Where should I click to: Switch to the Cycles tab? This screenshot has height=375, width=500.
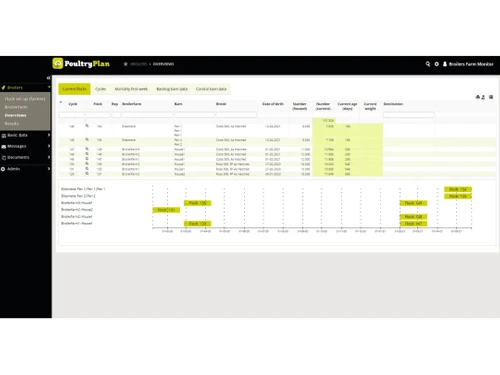click(100, 89)
